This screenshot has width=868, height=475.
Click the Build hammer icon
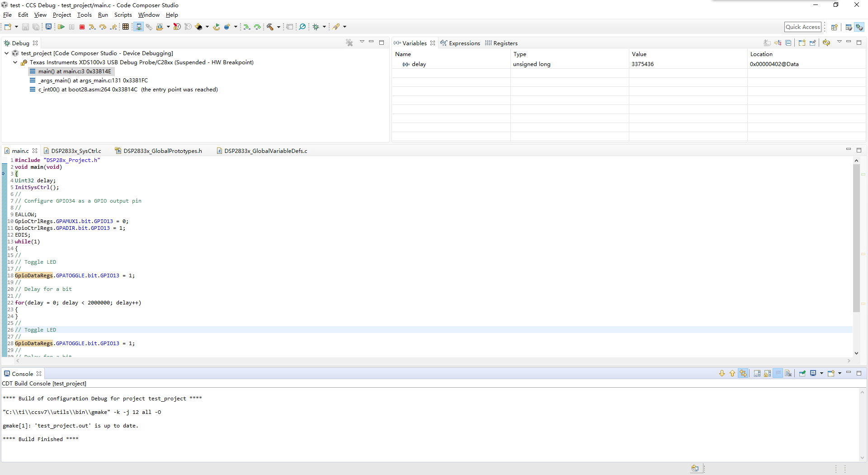pyautogui.click(x=270, y=27)
